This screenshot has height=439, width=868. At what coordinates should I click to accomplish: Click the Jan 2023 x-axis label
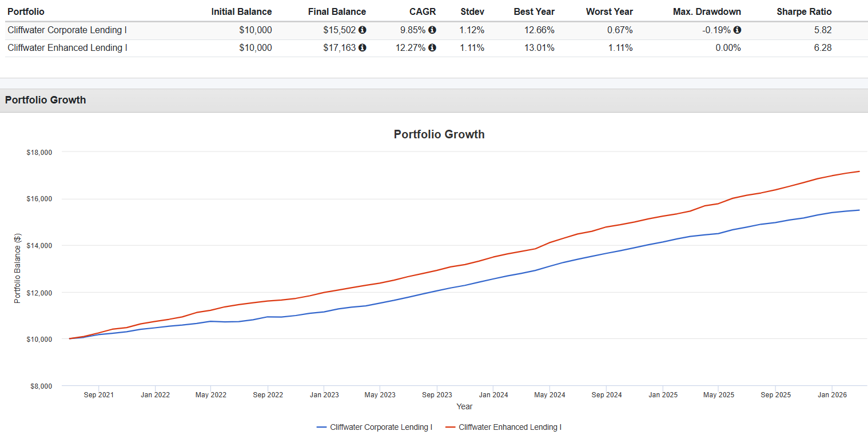point(324,395)
